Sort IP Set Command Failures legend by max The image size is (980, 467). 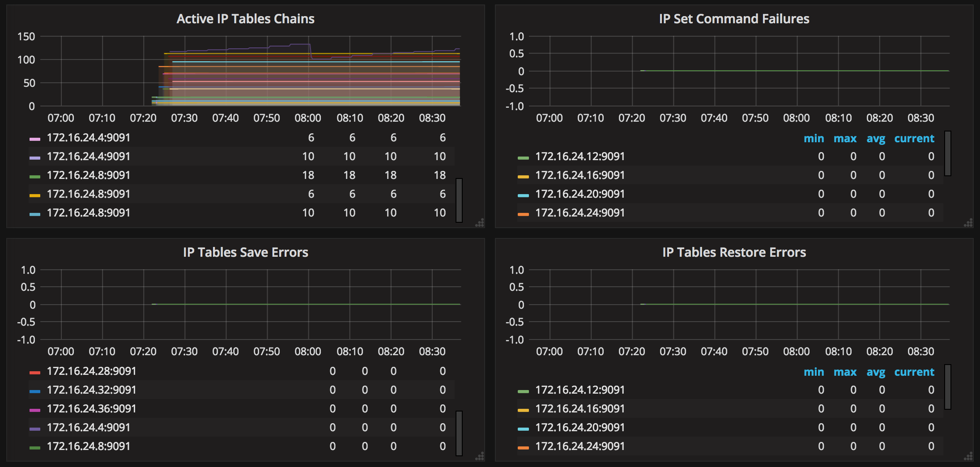[x=845, y=139]
